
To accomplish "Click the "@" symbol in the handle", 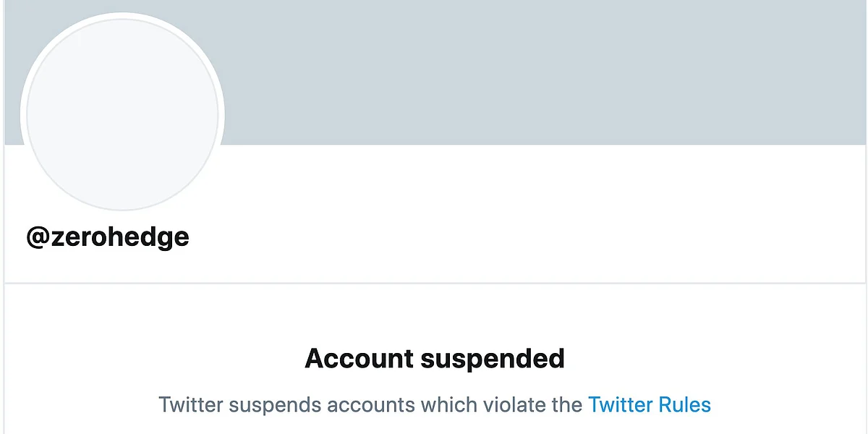I will click(x=38, y=237).
